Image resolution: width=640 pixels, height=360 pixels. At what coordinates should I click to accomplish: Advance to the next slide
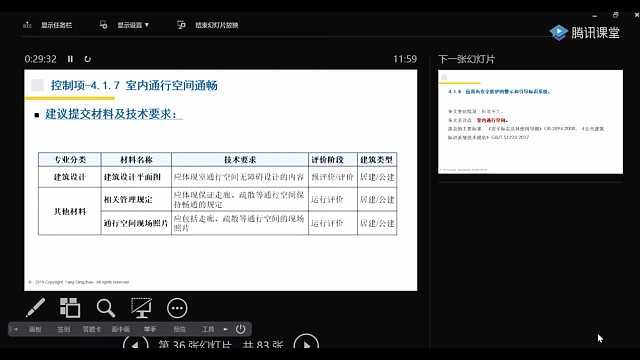[306, 342]
